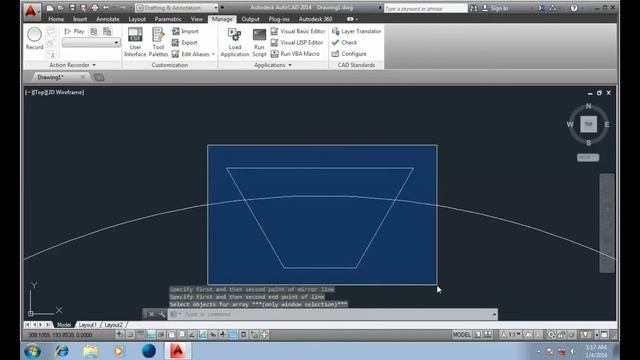Toggle Grid Display in the status bar
The width and height of the screenshot is (640, 360).
(x=140, y=335)
